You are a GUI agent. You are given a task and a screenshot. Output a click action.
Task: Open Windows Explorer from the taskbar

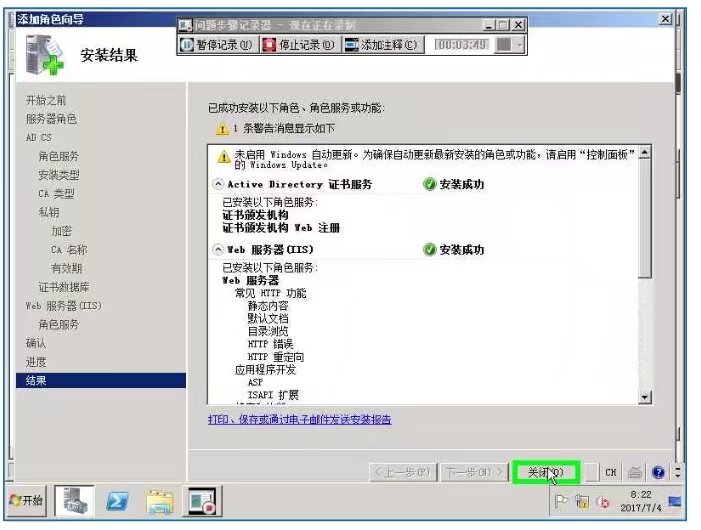tap(160, 502)
